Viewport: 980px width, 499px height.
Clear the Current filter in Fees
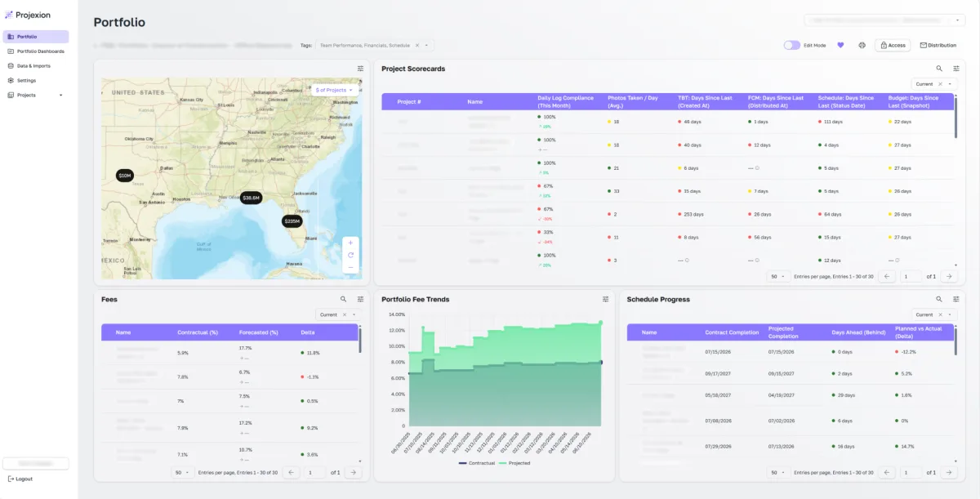[x=344, y=314]
